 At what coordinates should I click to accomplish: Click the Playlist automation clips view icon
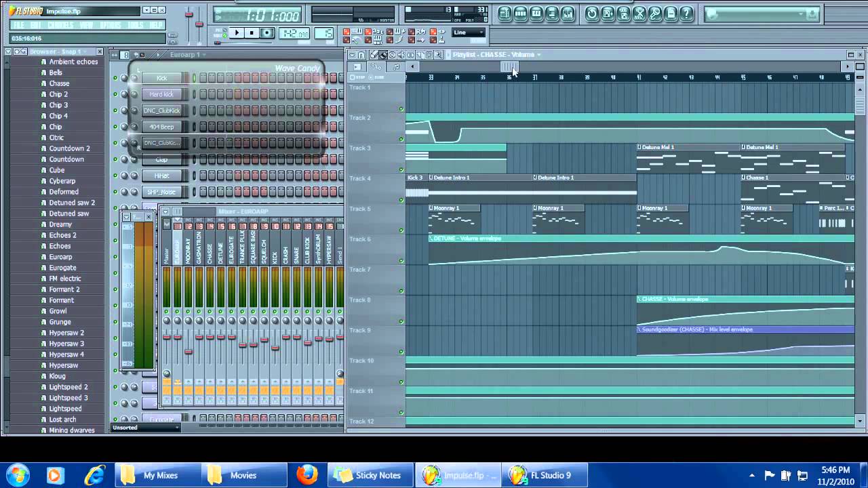click(x=376, y=66)
